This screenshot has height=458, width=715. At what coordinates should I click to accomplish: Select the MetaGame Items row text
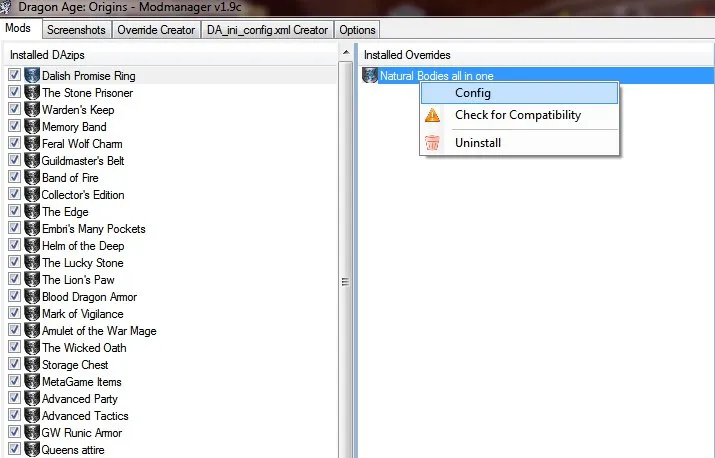[x=82, y=382]
